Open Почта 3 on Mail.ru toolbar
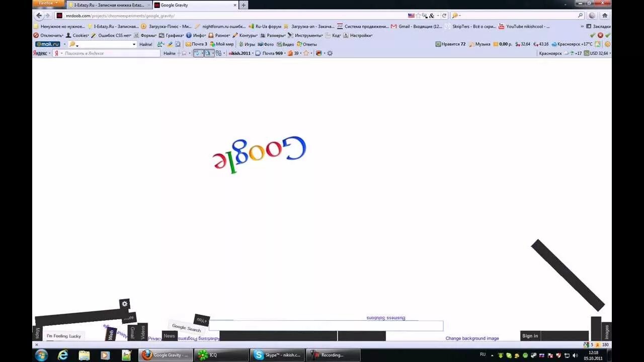Screen dimensions: 644x362 coord(196,44)
